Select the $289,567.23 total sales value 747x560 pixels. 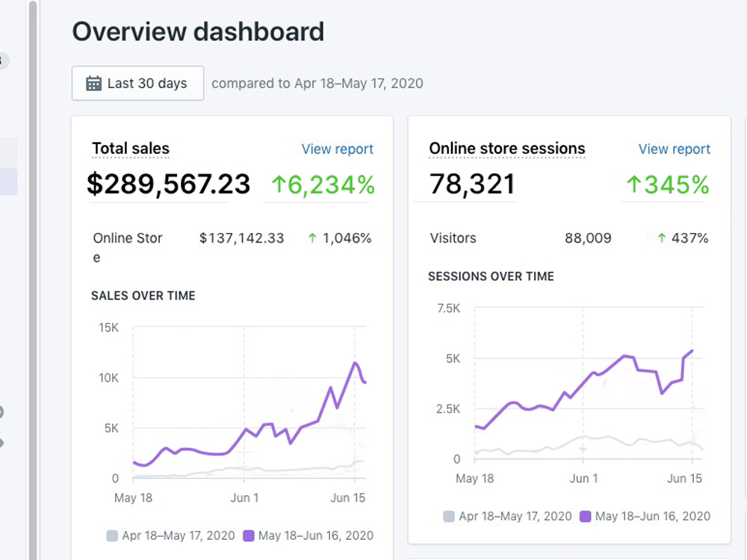[x=168, y=184]
